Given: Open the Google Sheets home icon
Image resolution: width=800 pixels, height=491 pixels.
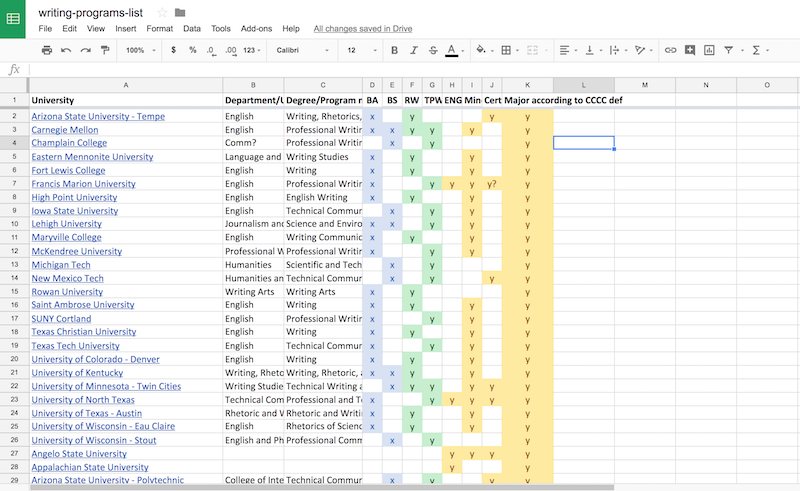Looking at the screenshot, I should click(13, 19).
